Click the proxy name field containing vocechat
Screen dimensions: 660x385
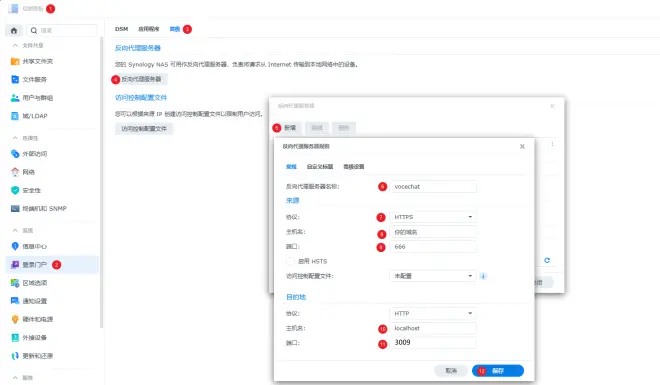pyautogui.click(x=433, y=187)
